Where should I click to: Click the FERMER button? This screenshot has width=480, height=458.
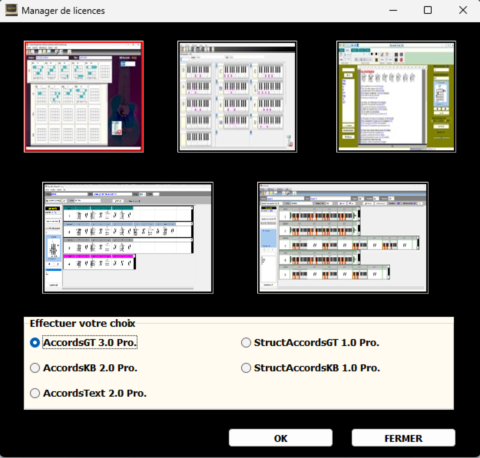click(x=403, y=438)
